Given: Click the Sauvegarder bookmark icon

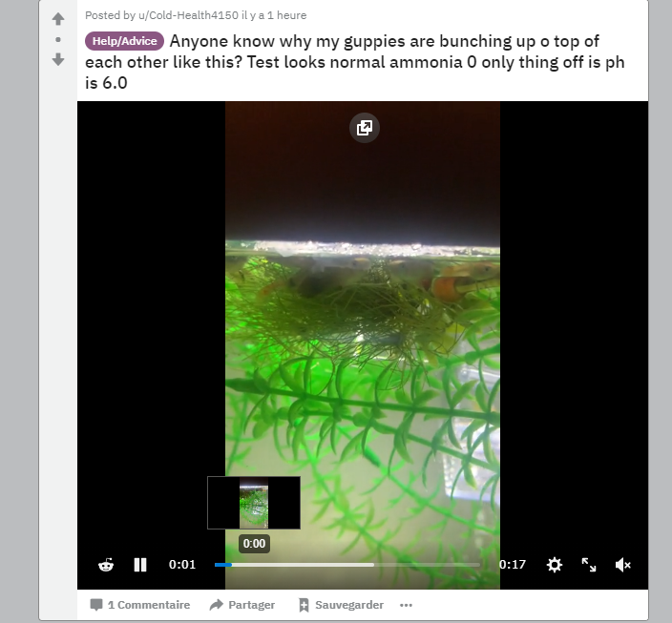Looking at the screenshot, I should tap(304, 605).
